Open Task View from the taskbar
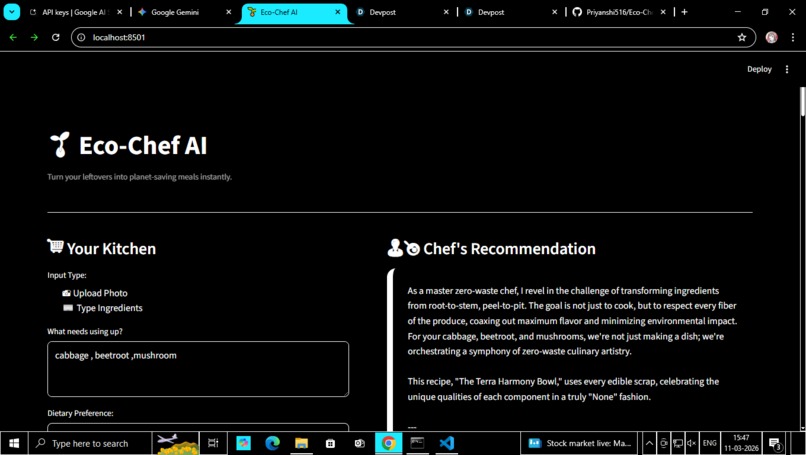This screenshot has height=455, width=806. [213, 443]
